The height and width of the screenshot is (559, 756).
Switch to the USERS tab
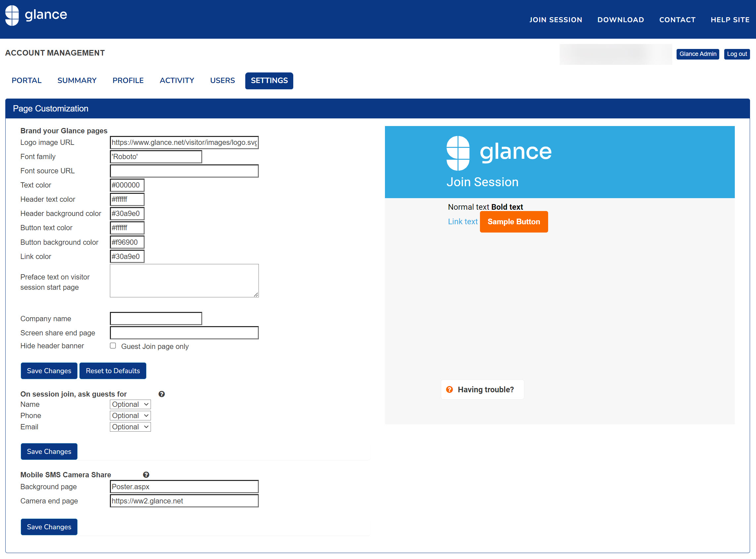(222, 80)
